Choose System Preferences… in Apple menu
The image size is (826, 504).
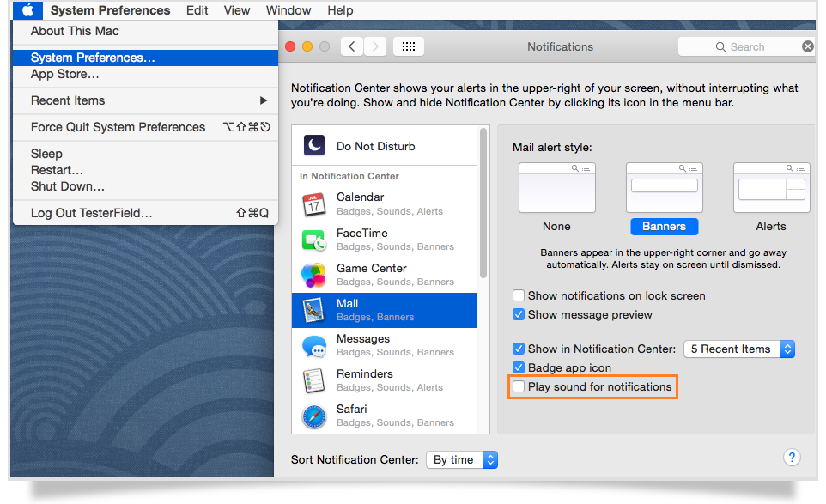pyautogui.click(x=145, y=58)
